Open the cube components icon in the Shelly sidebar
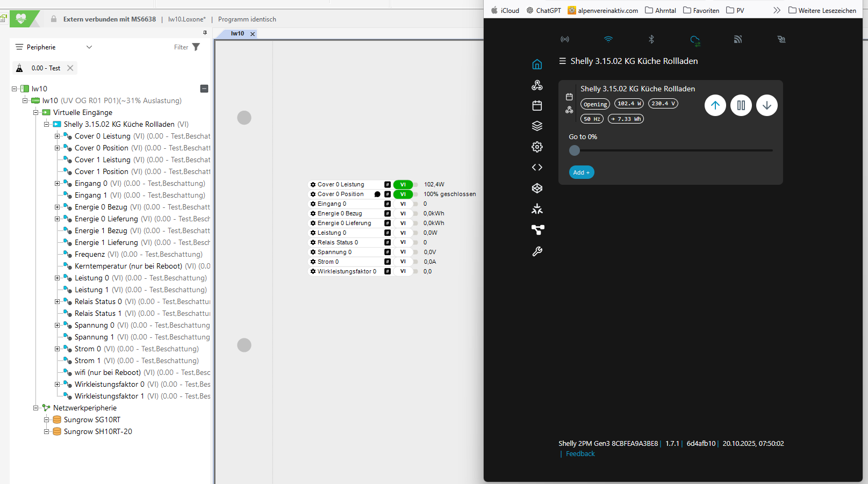This screenshot has width=868, height=484. pyautogui.click(x=537, y=188)
